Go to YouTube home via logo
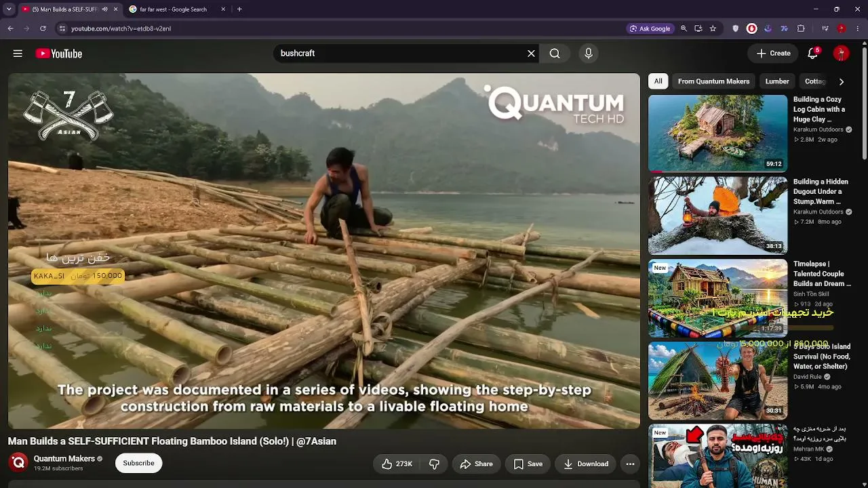This screenshot has height=488, width=868. click(59, 54)
